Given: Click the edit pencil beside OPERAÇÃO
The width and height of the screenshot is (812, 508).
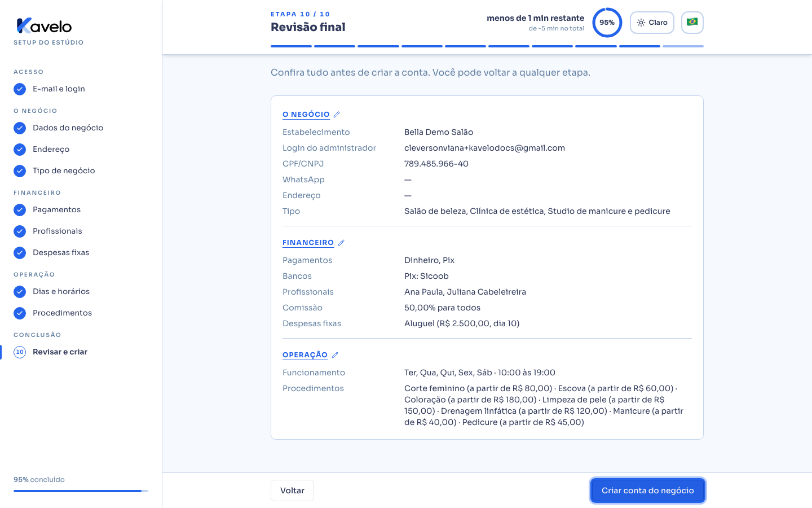Looking at the screenshot, I should click(x=335, y=355).
